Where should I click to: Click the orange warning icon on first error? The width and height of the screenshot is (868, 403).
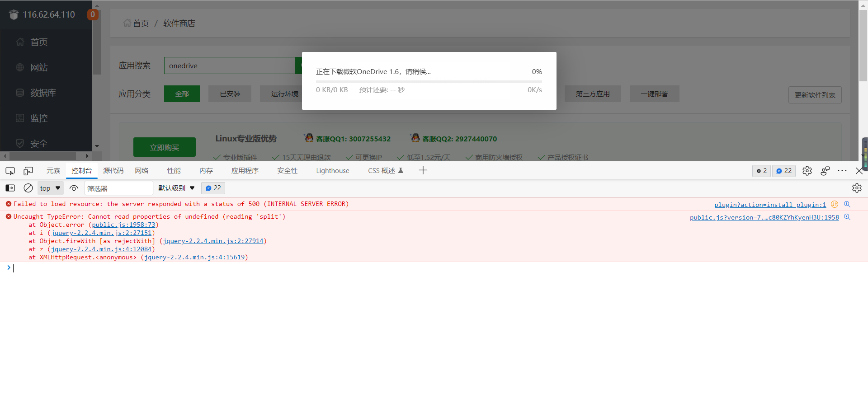tap(835, 204)
